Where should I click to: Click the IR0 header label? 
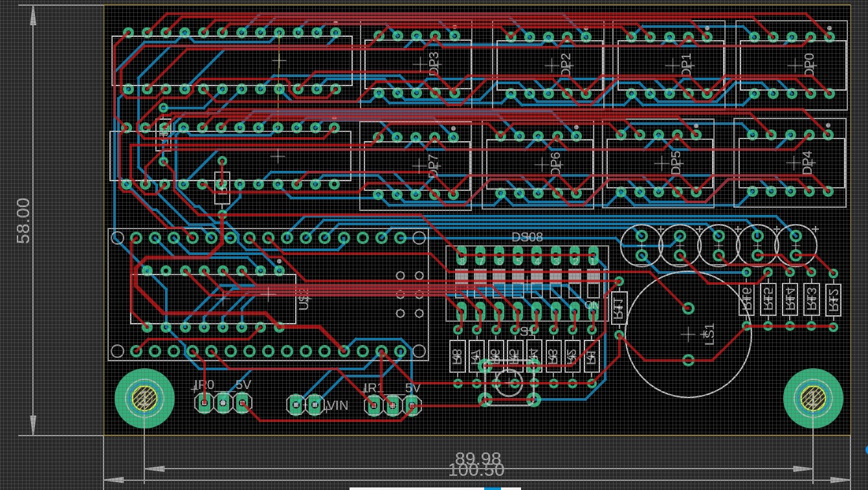tap(204, 386)
